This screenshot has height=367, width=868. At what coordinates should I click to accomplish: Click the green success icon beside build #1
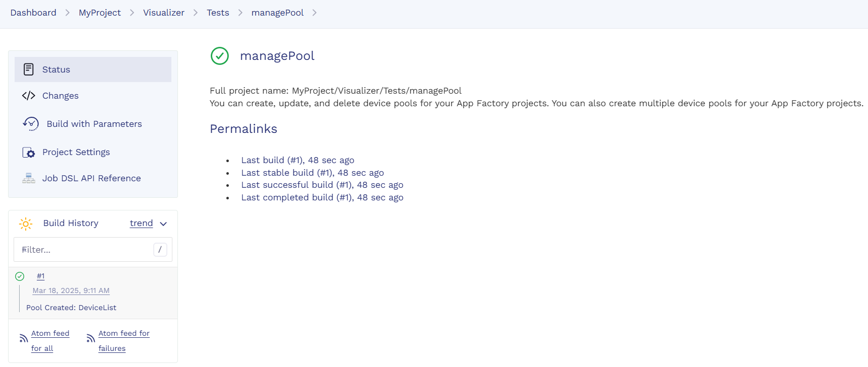tap(20, 276)
